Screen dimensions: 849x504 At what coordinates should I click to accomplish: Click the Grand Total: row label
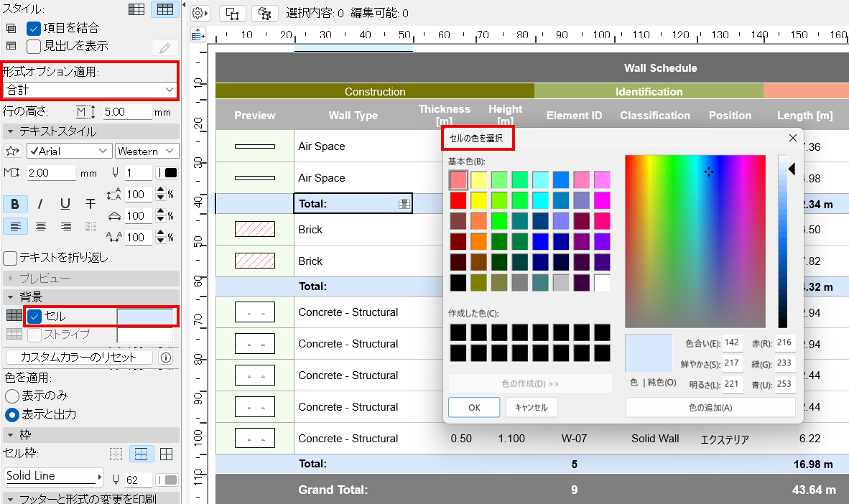333,490
